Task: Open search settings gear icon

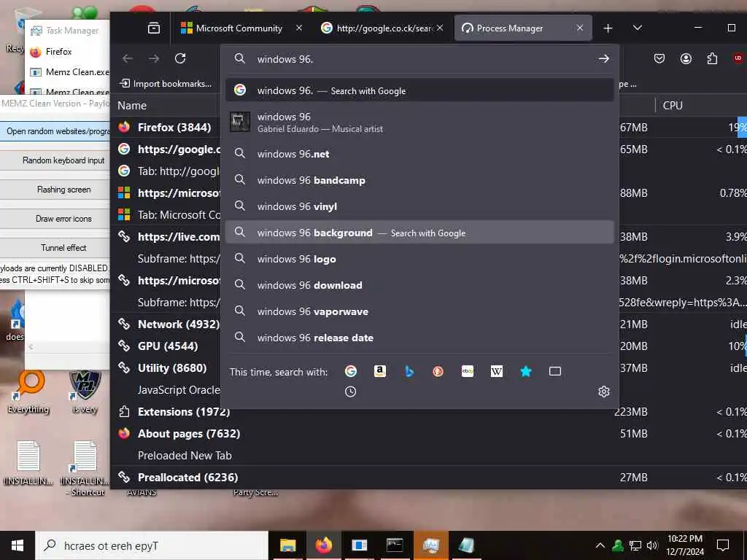Action: coord(603,392)
